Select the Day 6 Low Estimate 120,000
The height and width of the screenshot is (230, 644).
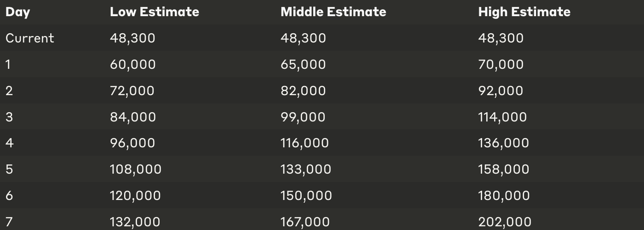[135, 196]
